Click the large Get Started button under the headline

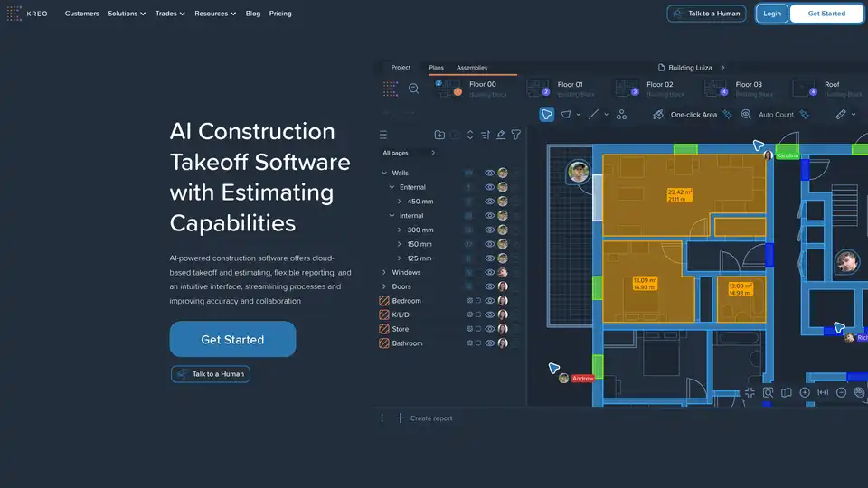[x=232, y=340]
